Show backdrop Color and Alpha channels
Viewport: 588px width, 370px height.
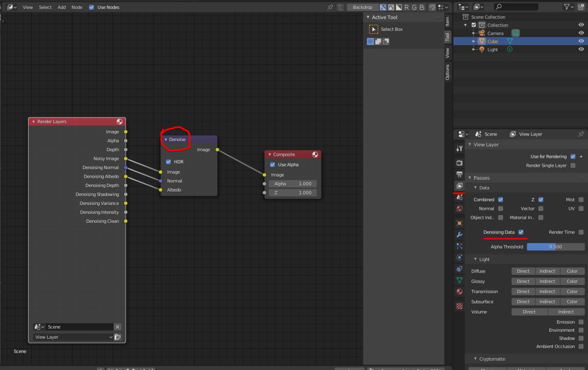[x=383, y=7]
